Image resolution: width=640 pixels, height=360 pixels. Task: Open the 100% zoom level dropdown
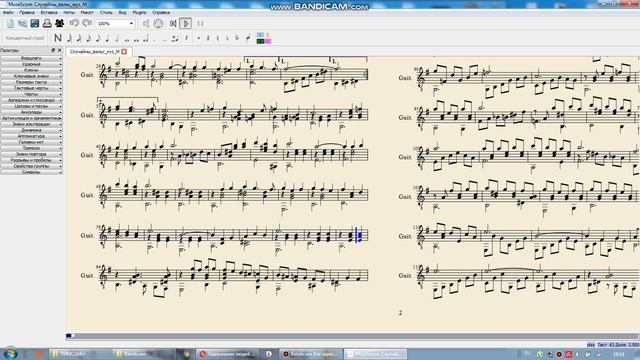pyautogui.click(x=115, y=24)
